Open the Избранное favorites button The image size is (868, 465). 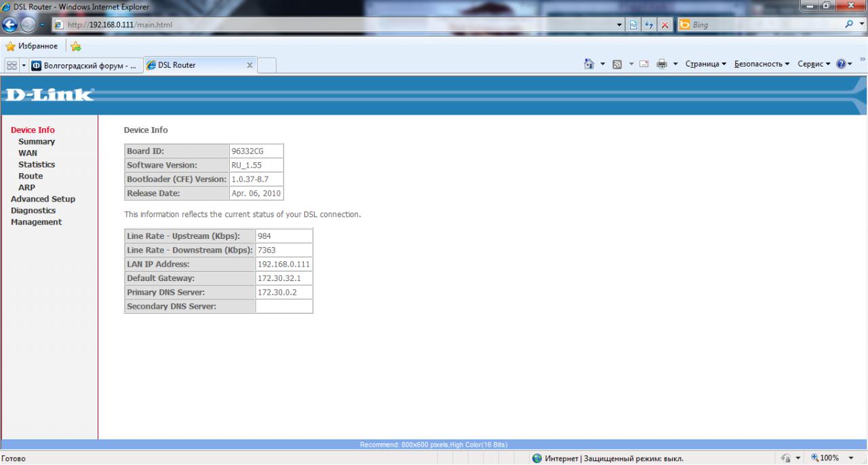coord(32,46)
